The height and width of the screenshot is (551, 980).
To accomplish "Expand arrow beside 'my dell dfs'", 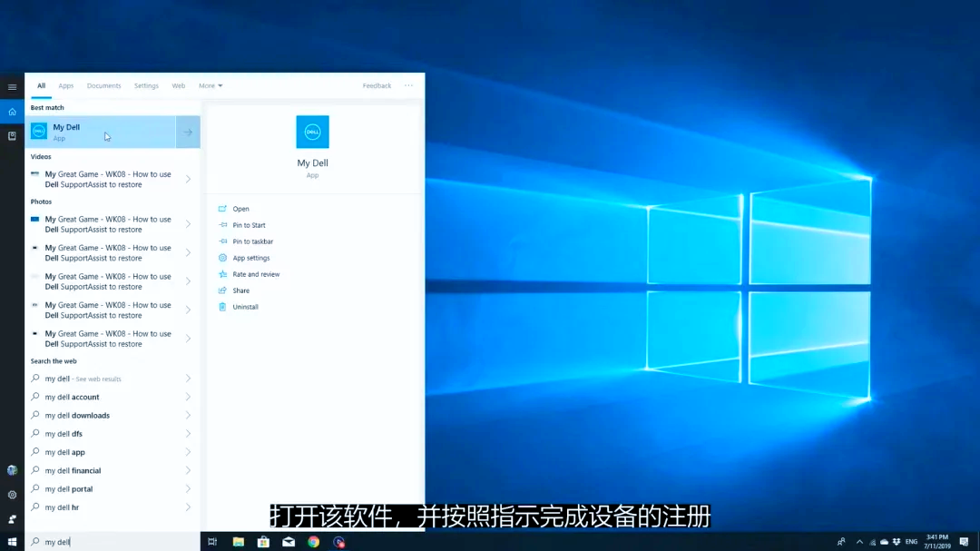I will [188, 433].
